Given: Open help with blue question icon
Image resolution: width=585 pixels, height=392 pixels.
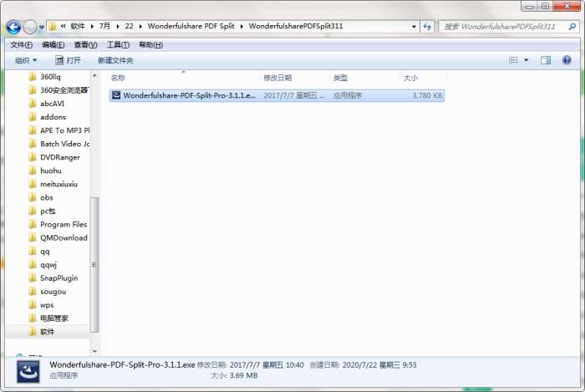Looking at the screenshot, I should [x=567, y=60].
